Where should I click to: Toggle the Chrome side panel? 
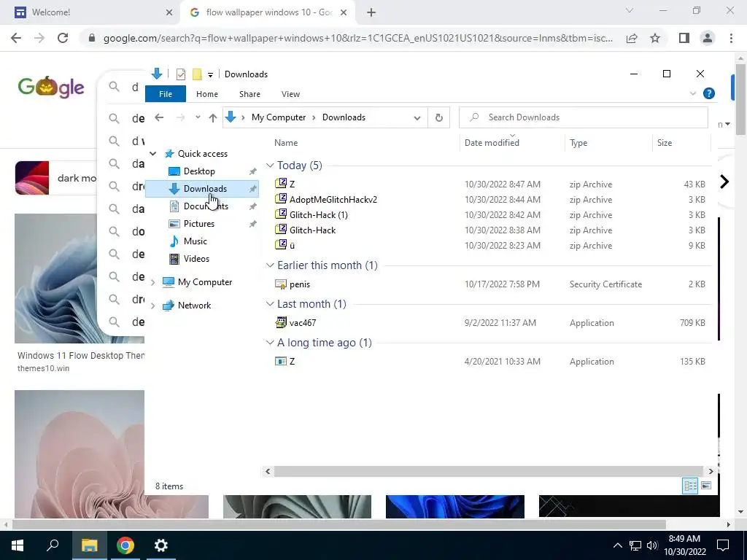tap(684, 38)
